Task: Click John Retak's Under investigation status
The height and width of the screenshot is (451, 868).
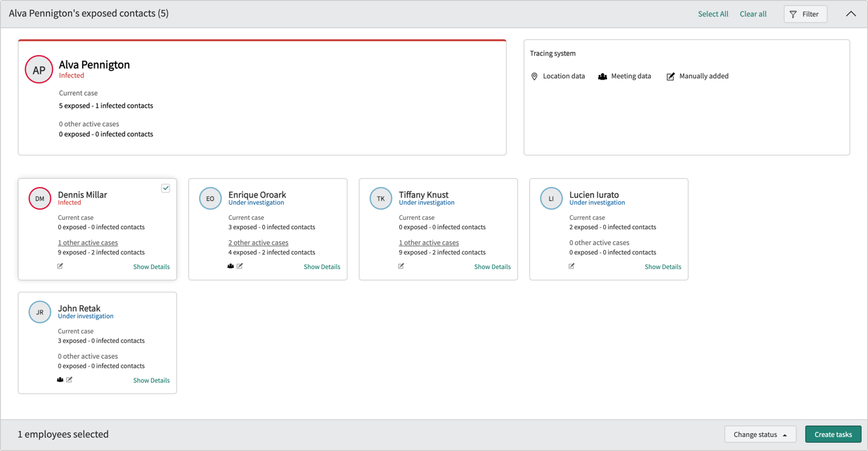Action: point(86,316)
